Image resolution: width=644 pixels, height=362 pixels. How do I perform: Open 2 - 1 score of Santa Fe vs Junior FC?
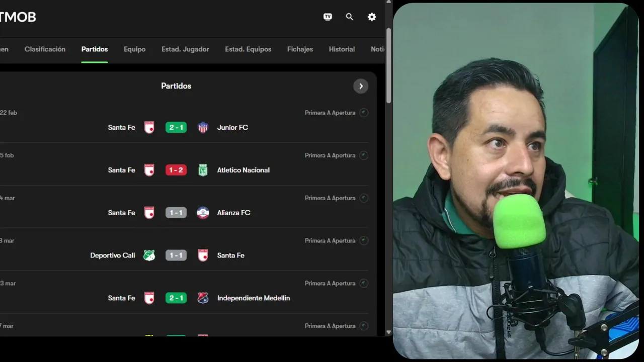click(176, 128)
